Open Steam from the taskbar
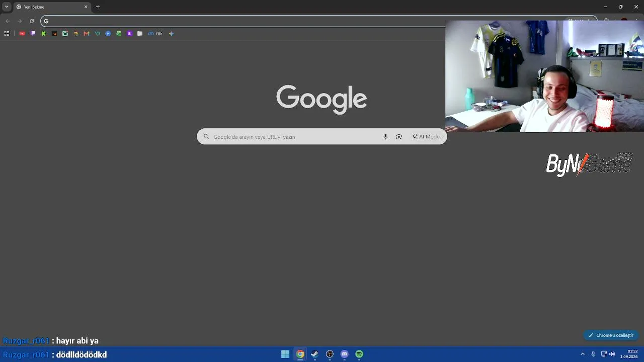 click(315, 354)
